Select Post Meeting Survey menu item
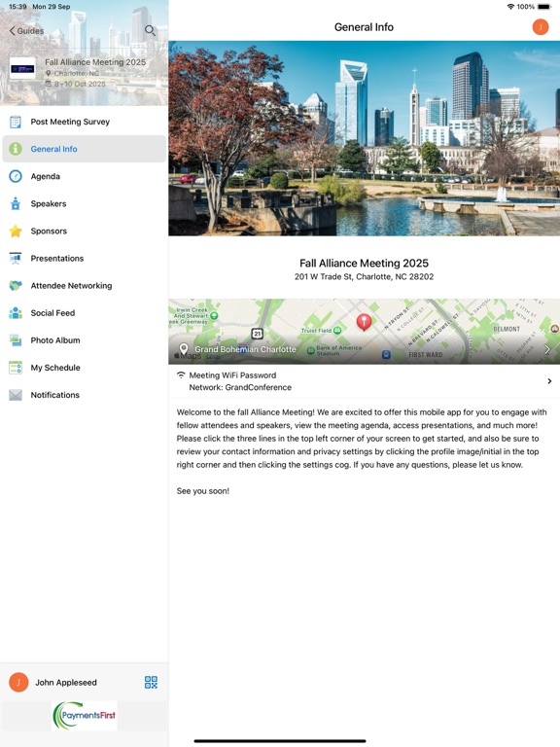The image size is (560, 747). 85,122
